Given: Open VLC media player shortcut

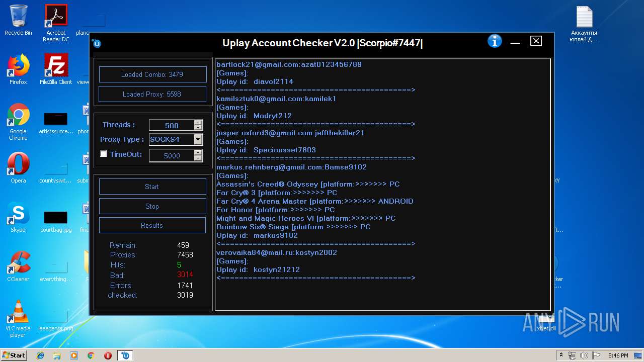Looking at the screenshot, I should click(x=18, y=319).
